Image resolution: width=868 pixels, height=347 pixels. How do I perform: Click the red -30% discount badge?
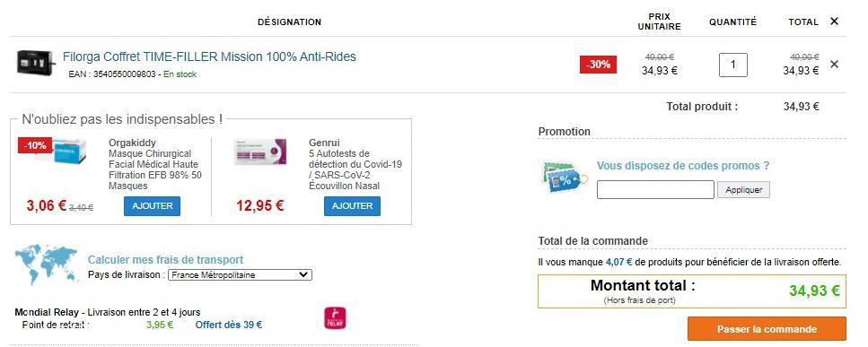point(598,65)
